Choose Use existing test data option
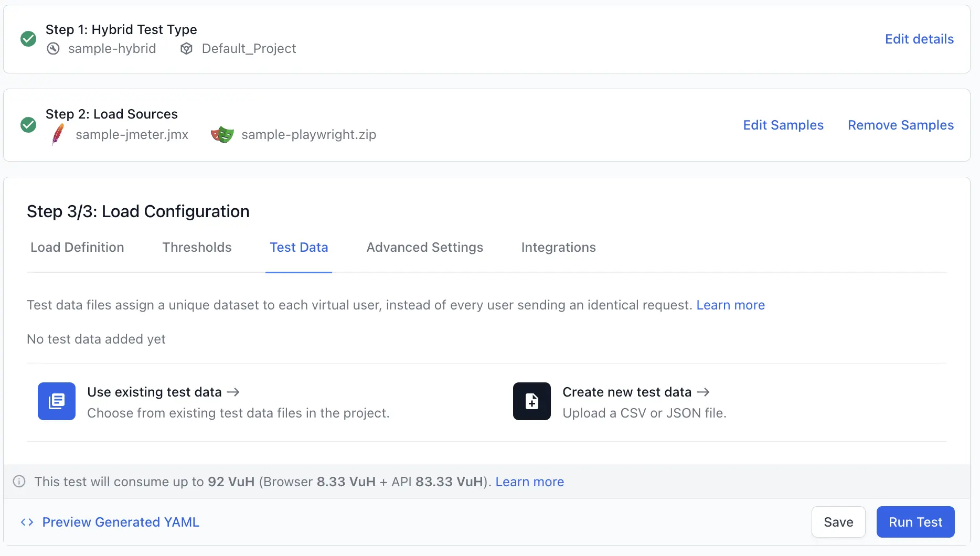This screenshot has height=556, width=980. point(154,392)
